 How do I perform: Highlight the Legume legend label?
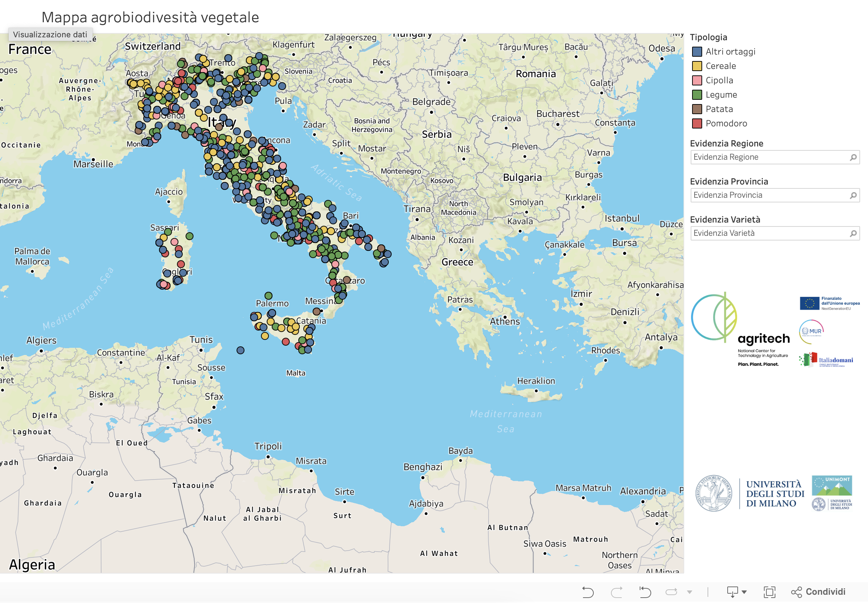pos(721,95)
